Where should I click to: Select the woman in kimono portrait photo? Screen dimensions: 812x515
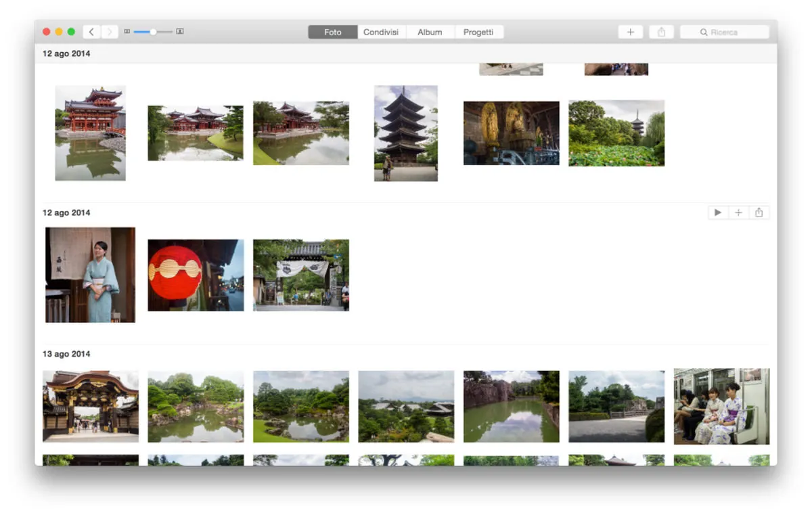click(x=90, y=275)
